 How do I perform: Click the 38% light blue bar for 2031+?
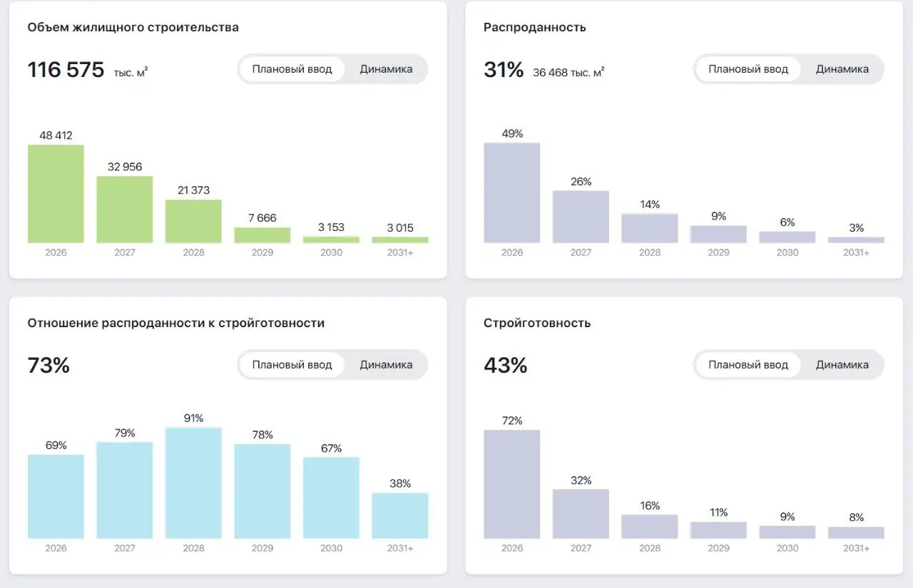[400, 516]
